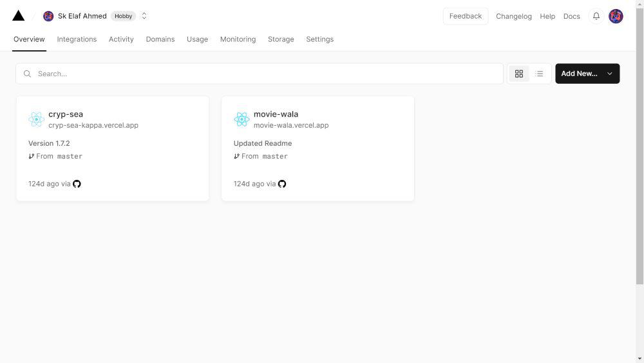Click 124d ago on the cryp-sea card

(x=43, y=184)
